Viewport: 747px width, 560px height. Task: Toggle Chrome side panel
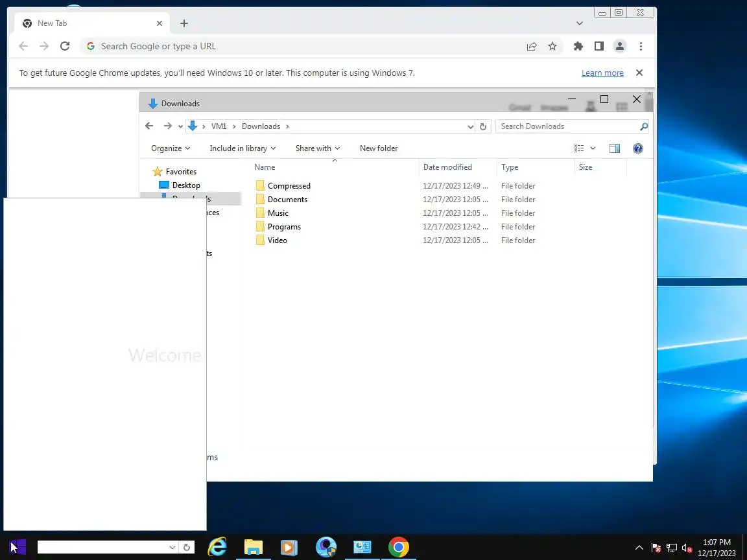599,46
